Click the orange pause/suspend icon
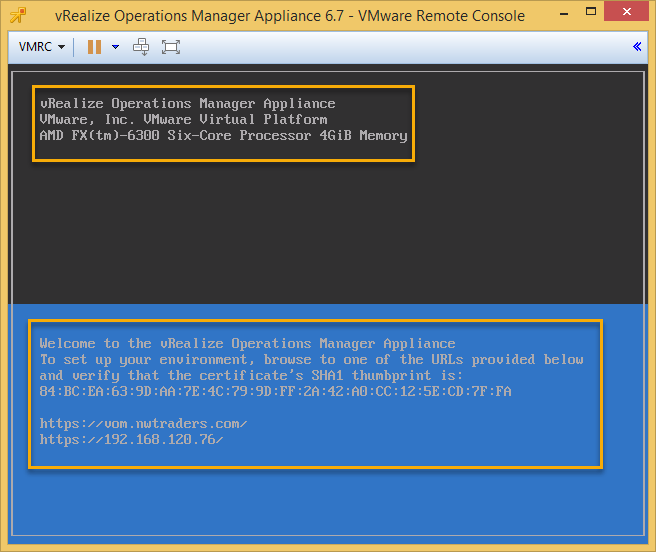This screenshot has width=656, height=552. point(94,47)
